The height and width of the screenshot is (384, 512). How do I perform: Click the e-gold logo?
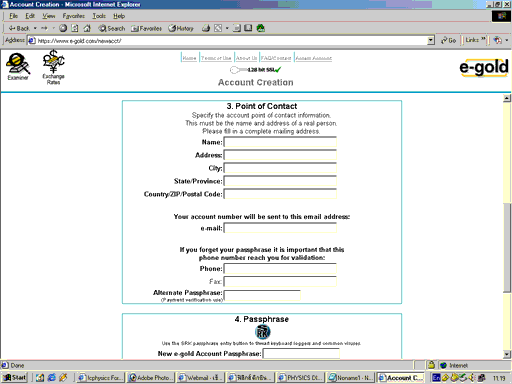point(484,67)
